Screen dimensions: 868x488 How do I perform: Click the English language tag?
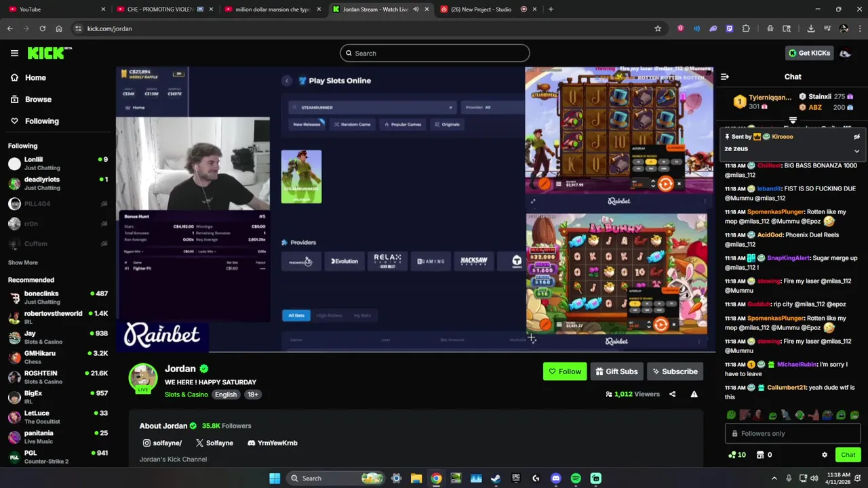[226, 394]
